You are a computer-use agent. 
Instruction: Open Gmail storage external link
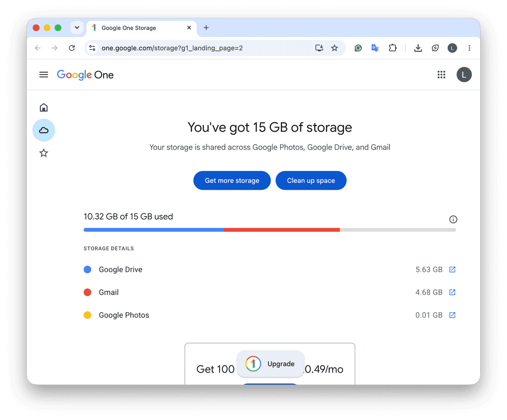pyautogui.click(x=452, y=292)
